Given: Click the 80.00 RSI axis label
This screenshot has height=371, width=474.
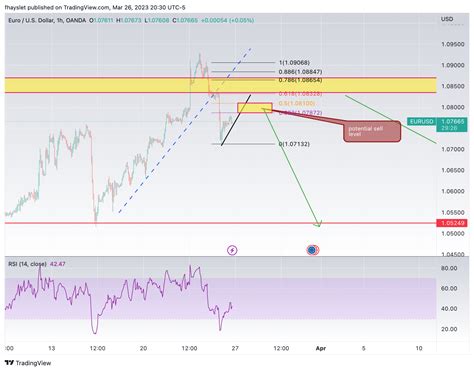Looking at the screenshot, I should (449, 268).
